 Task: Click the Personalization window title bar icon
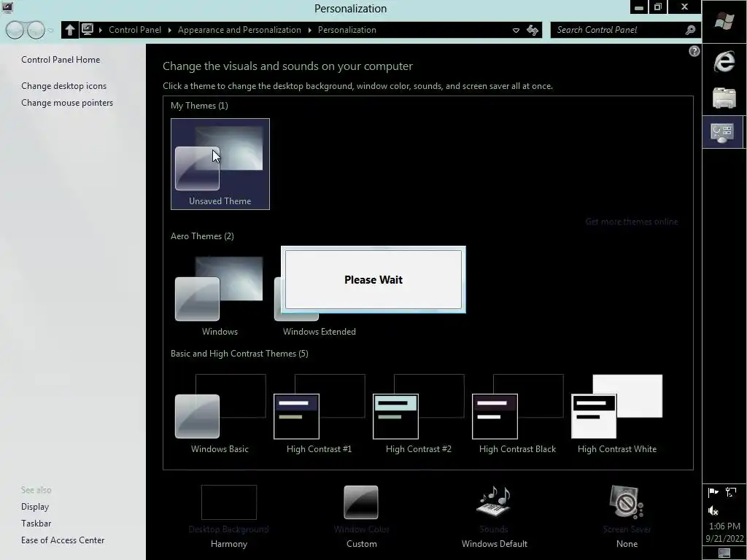(x=7, y=7)
